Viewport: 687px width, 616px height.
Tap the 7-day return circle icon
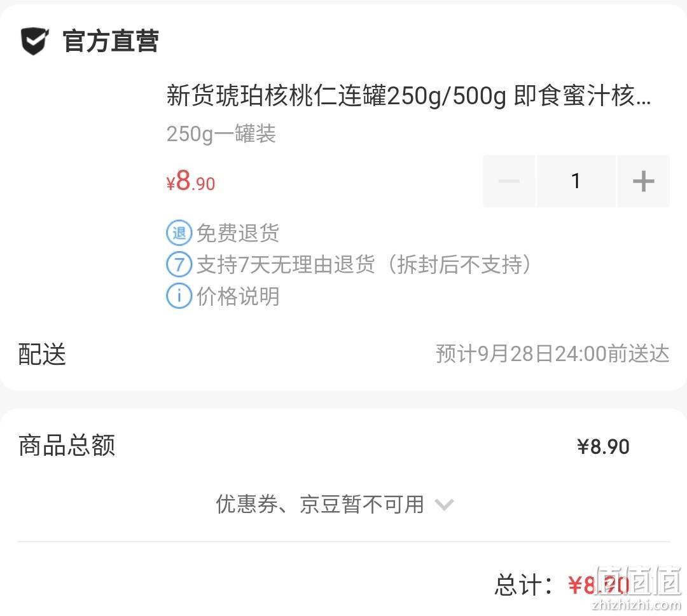179,264
